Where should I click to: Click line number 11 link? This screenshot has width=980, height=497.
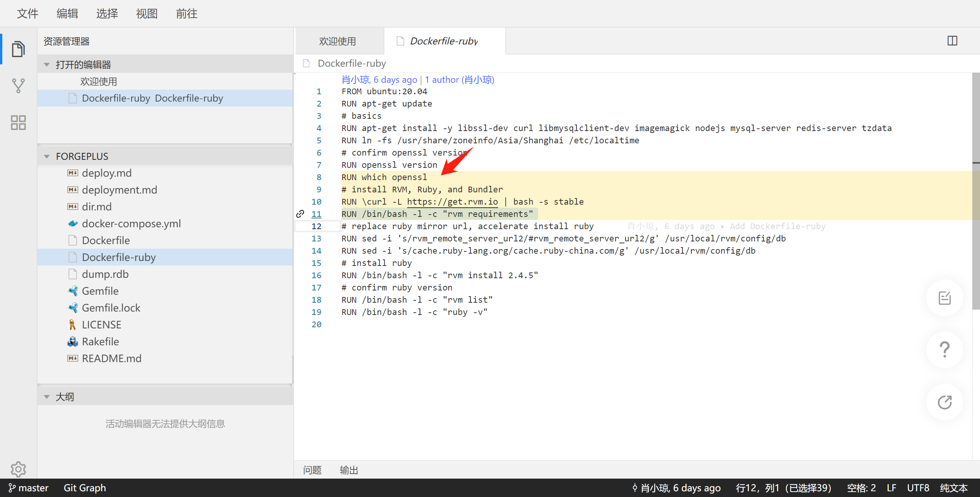pos(317,214)
